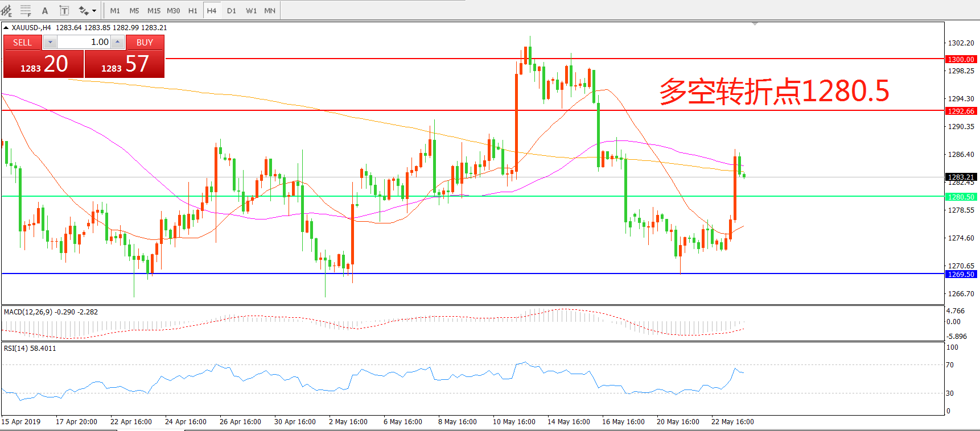Switch to M15 timeframe
Screen dimensions: 980x431
click(154, 10)
